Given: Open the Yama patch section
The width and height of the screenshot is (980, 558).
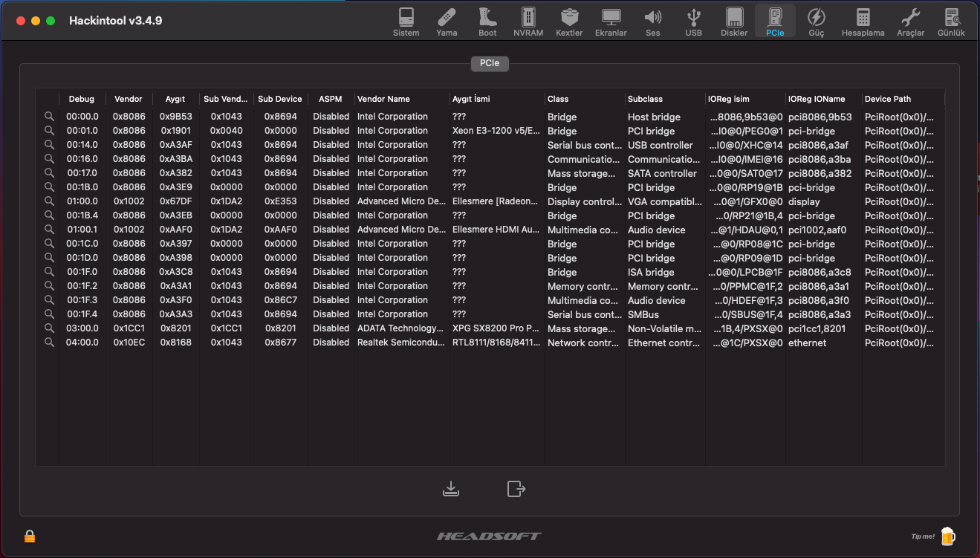Looking at the screenshot, I should coord(447,22).
